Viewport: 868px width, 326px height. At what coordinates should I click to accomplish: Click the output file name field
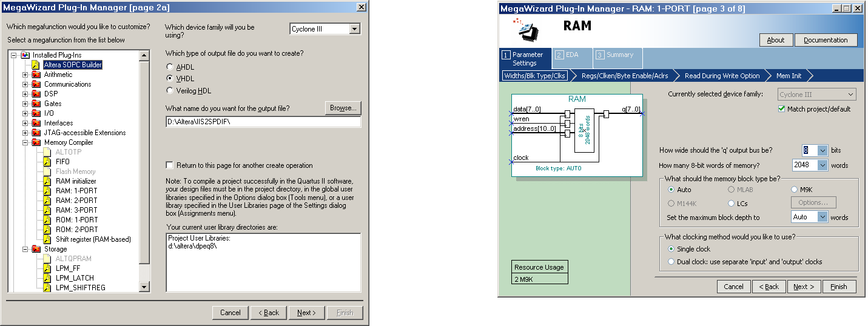[263, 122]
